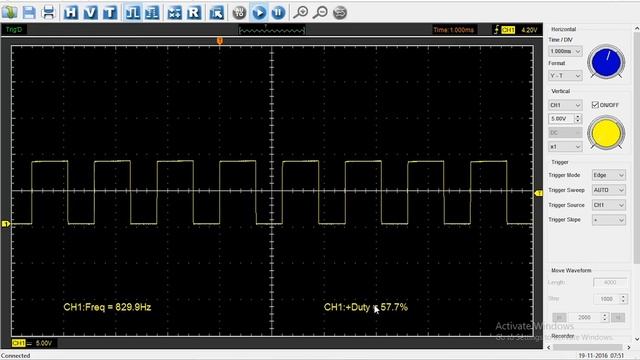This screenshot has width=640, height=360.
Task: Click the side panel horizontal scroll right arrow
Action: pyautogui.click(x=629, y=347)
